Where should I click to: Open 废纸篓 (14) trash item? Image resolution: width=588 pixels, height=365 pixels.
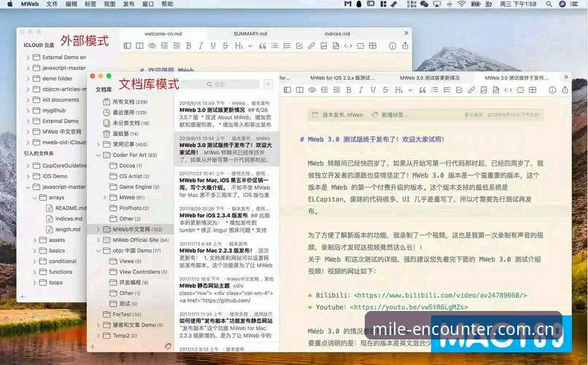[125, 134]
